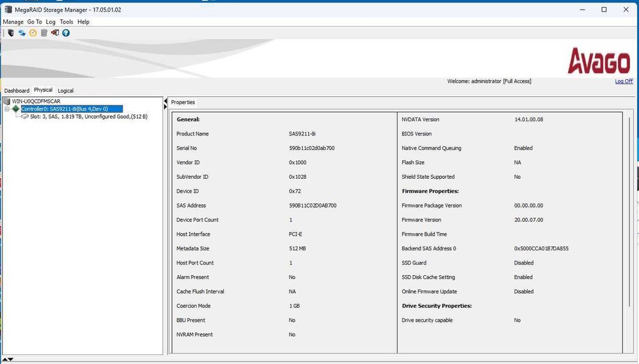Screen dimensions: 639x364
Task: Select the Slot 3 SAS drive item
Action: point(89,116)
